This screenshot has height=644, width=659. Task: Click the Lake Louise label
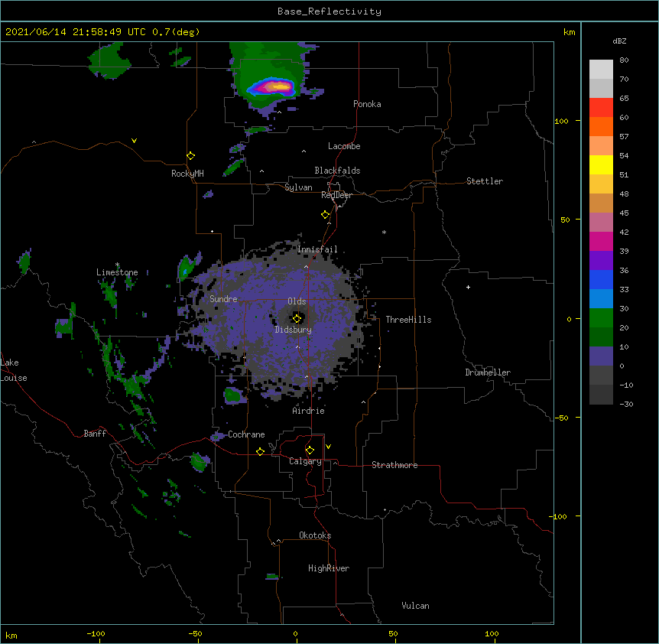14,370
